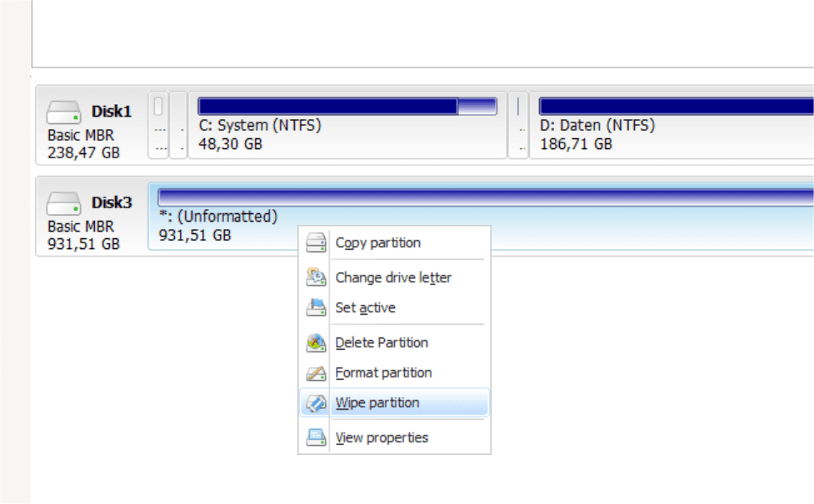This screenshot has height=504, width=814.
Task: Select Change drive letter menu entry
Action: point(394,277)
